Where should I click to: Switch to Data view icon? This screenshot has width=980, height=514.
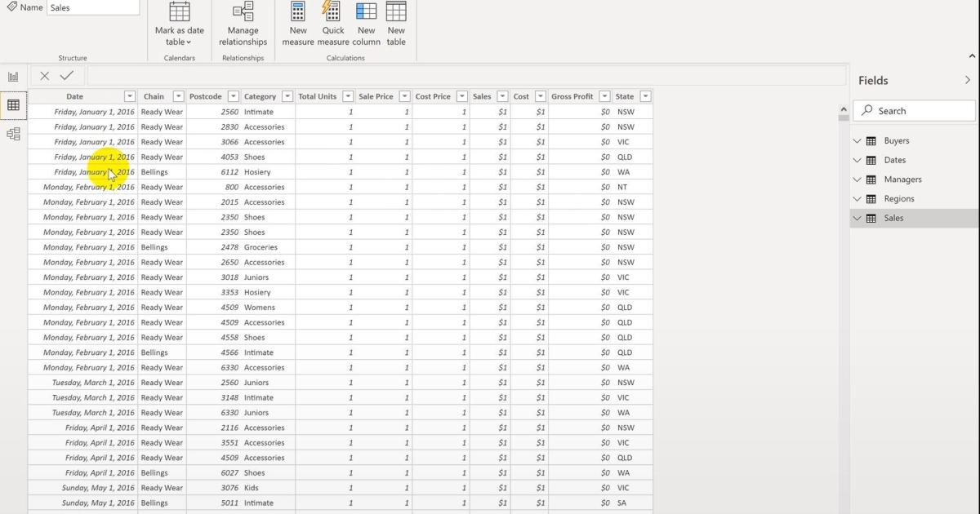(13, 105)
